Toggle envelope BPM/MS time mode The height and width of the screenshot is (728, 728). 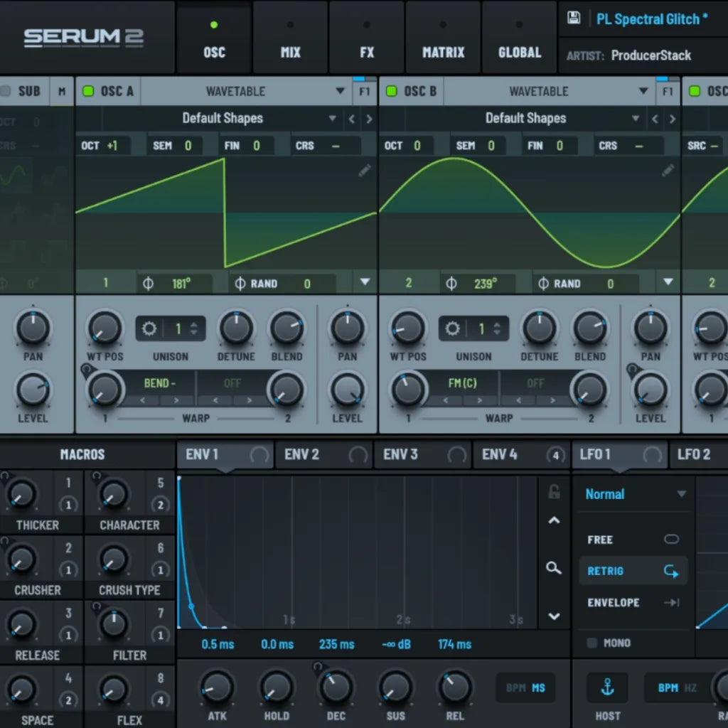[x=525, y=687]
